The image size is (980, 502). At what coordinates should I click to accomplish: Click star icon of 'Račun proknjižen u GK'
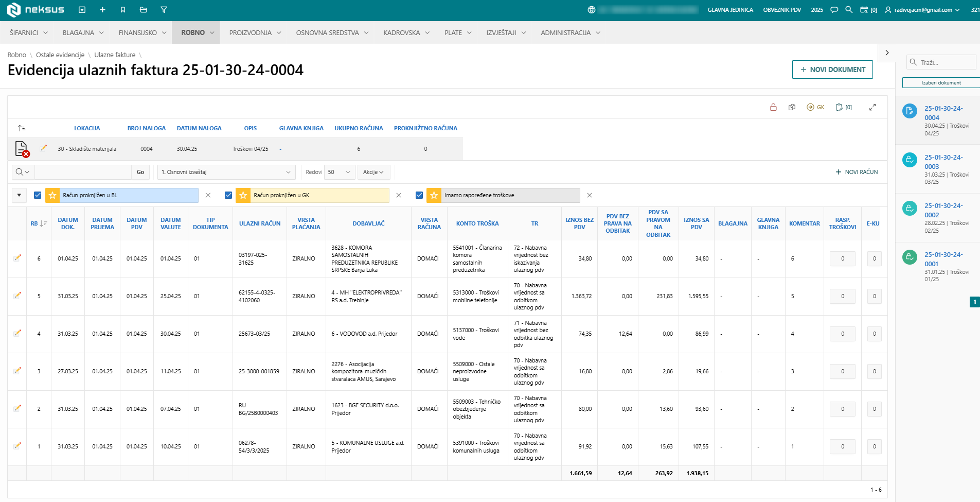[x=243, y=195]
